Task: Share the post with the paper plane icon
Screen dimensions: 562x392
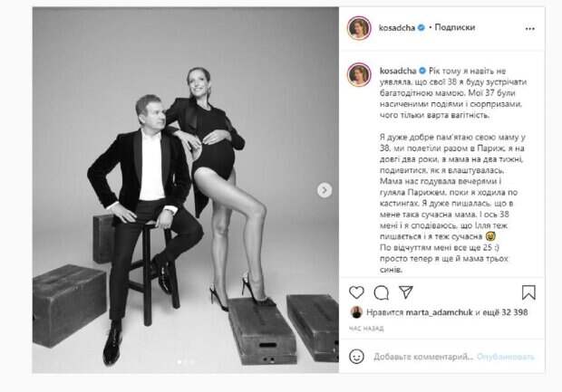Action: 406,292
